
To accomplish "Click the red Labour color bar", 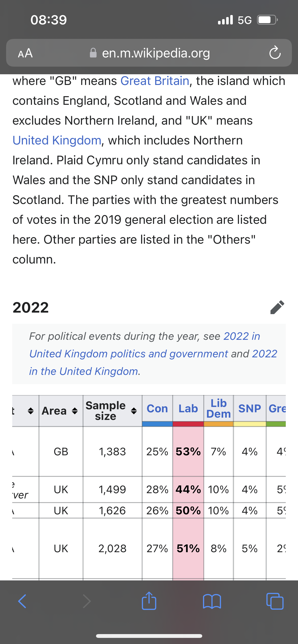I will coord(188,424).
